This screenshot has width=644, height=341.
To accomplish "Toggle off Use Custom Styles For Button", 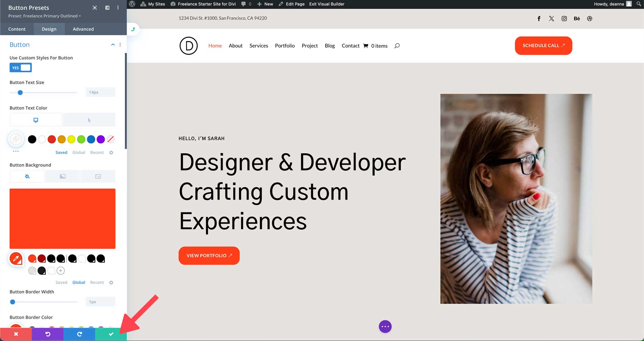I will tap(20, 67).
